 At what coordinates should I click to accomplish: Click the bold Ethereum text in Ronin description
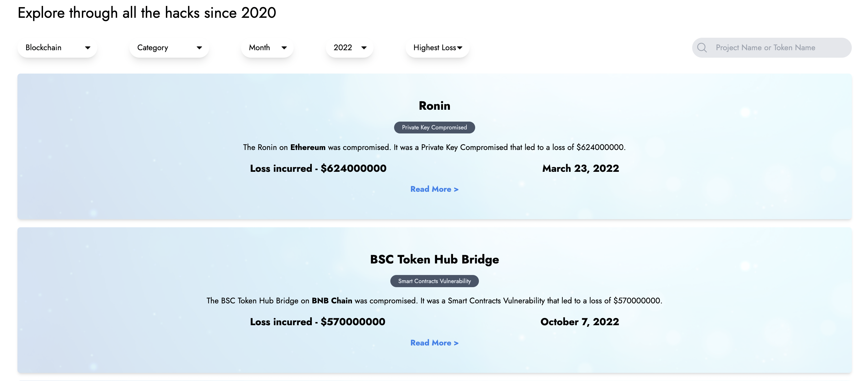coord(308,147)
